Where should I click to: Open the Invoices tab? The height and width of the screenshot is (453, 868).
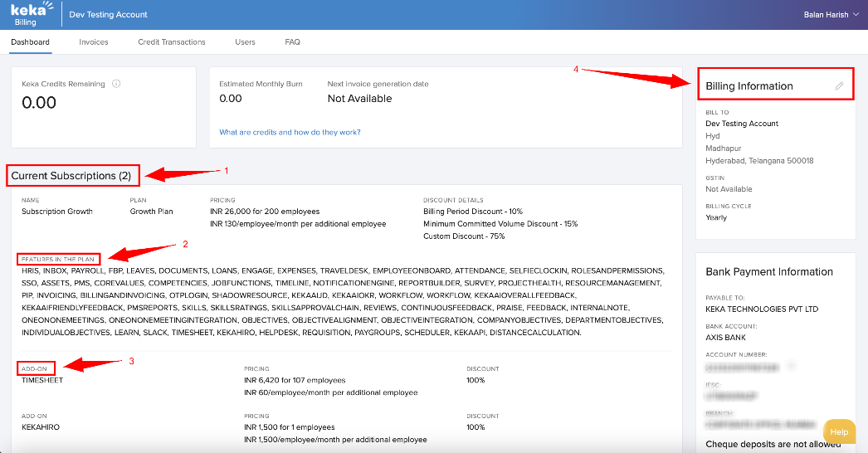coord(94,41)
